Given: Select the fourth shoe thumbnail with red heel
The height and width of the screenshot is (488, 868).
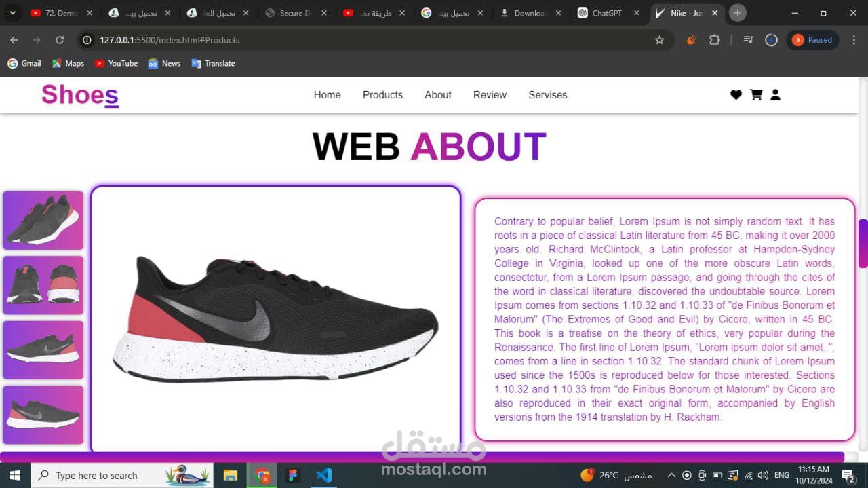Looking at the screenshot, I should pyautogui.click(x=43, y=415).
